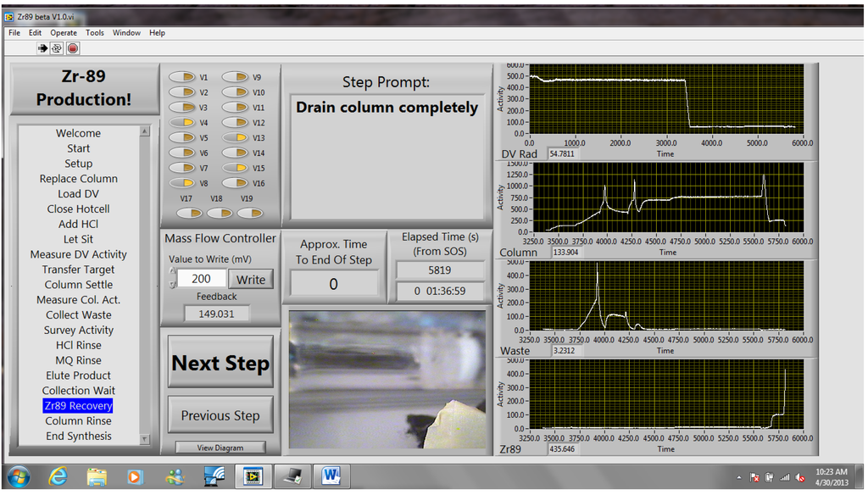868x495 pixels.
Task: Increment the Value to Write stepper
Action: click(x=173, y=272)
